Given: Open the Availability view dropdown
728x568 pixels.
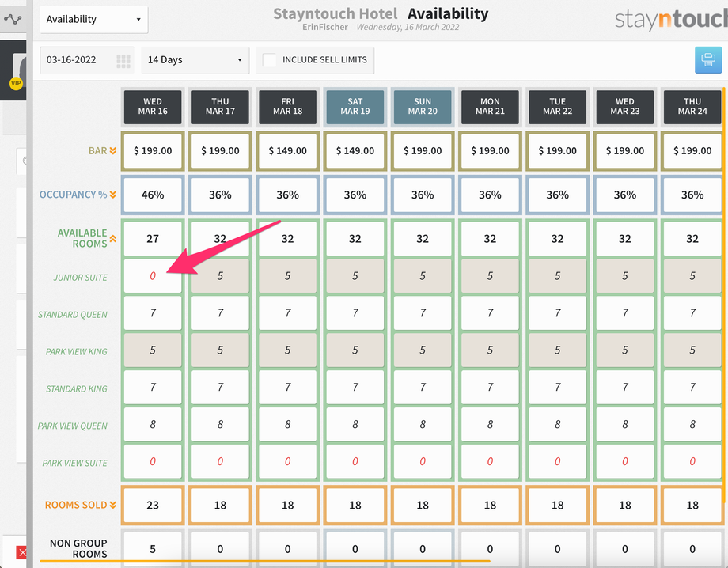Looking at the screenshot, I should (x=94, y=20).
